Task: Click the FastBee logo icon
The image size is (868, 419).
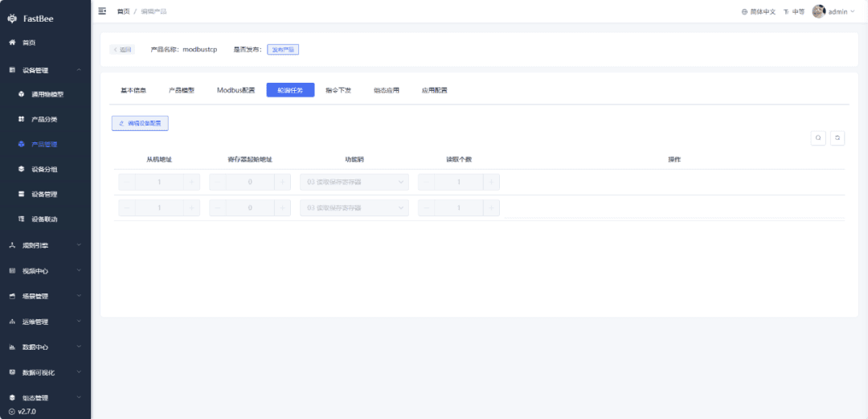Action: coord(12,18)
